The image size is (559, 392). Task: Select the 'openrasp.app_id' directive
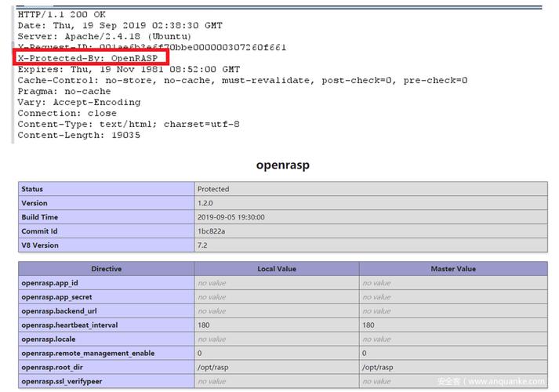coord(49,283)
